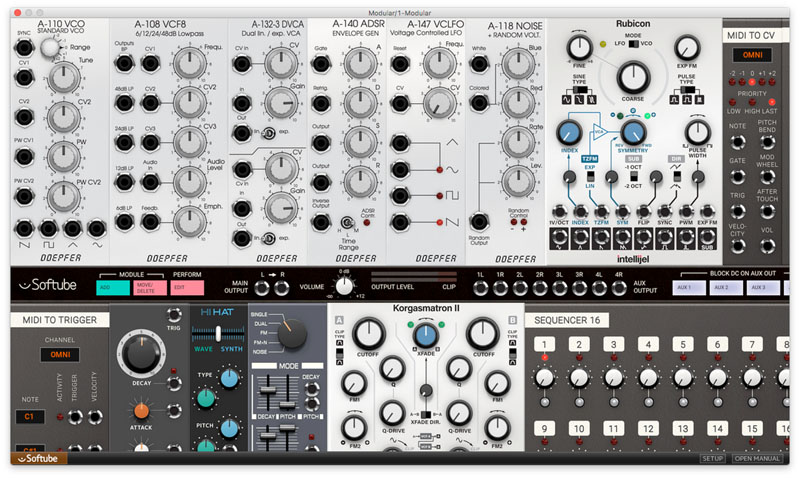This screenshot has height=478, width=800.
Task: Open the C1 note selector
Action: click(31, 415)
